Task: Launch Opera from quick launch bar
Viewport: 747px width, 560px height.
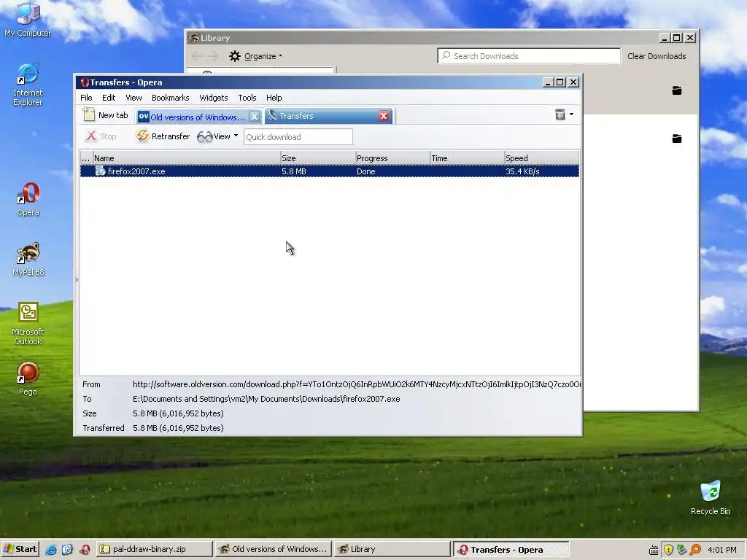Action: coord(85,550)
